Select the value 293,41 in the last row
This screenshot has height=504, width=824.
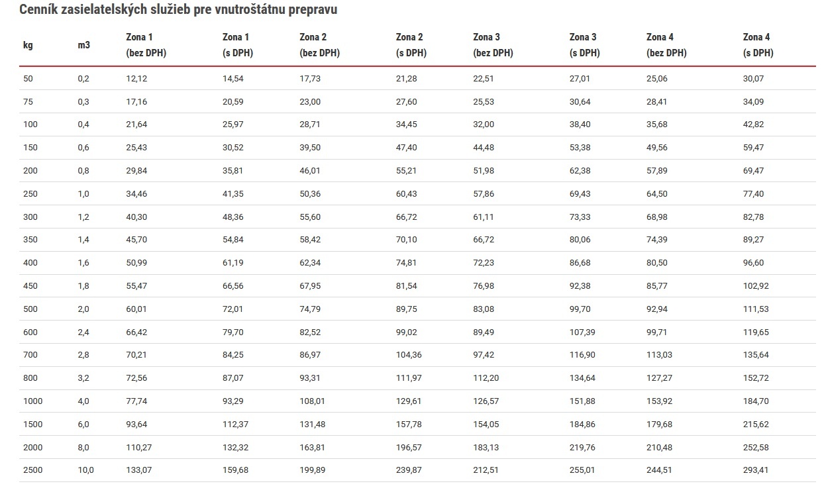(x=756, y=470)
